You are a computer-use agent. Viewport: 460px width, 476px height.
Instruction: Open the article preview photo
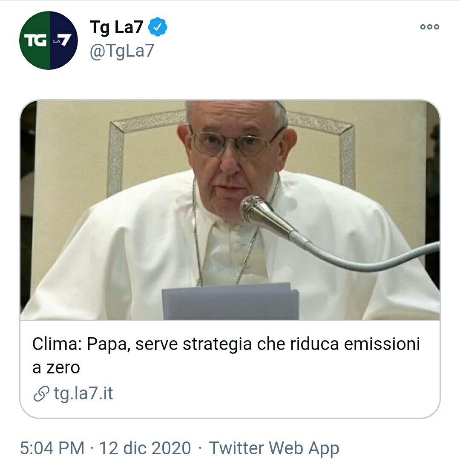230,210
